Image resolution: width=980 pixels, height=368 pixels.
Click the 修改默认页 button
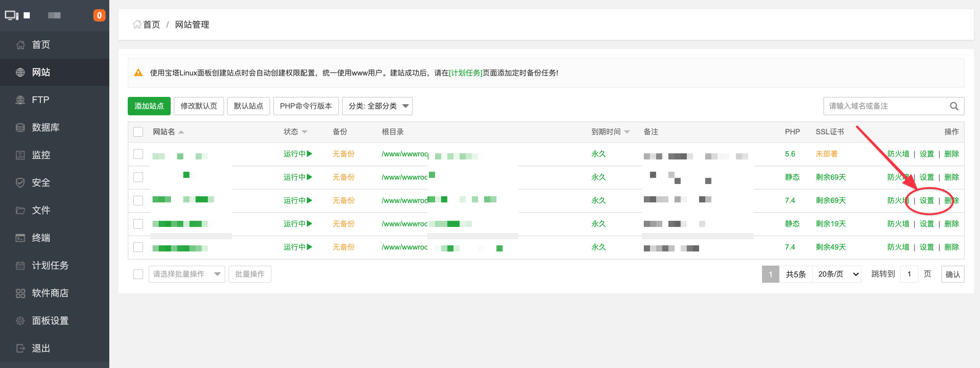click(x=199, y=106)
